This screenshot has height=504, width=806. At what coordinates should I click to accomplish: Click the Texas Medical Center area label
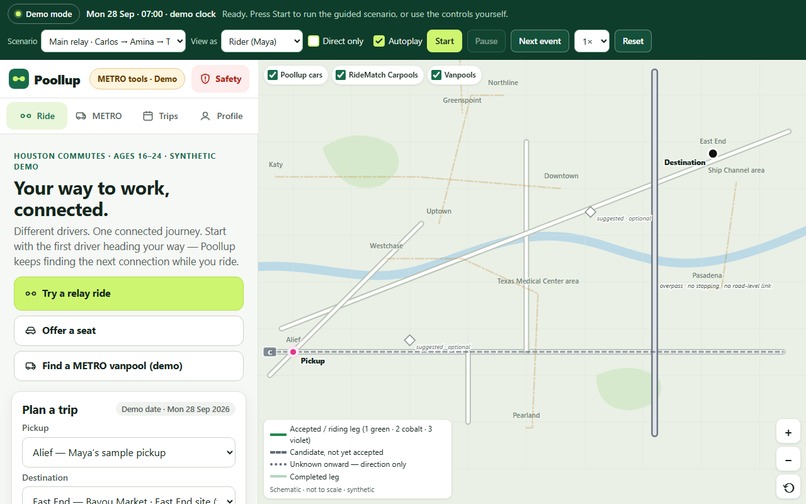pyautogui.click(x=538, y=281)
